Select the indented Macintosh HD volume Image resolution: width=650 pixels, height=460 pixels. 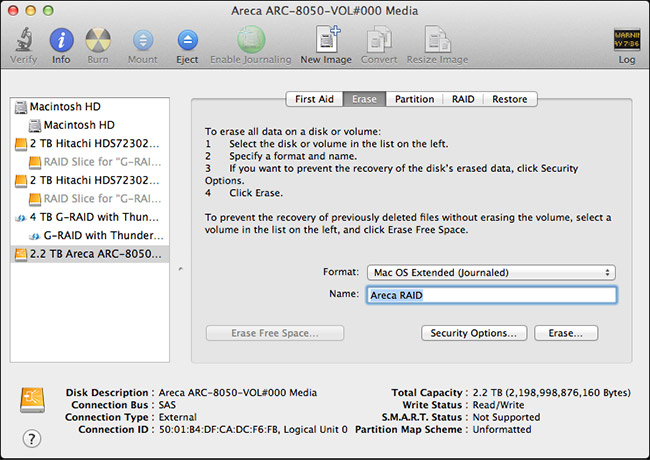point(90,125)
